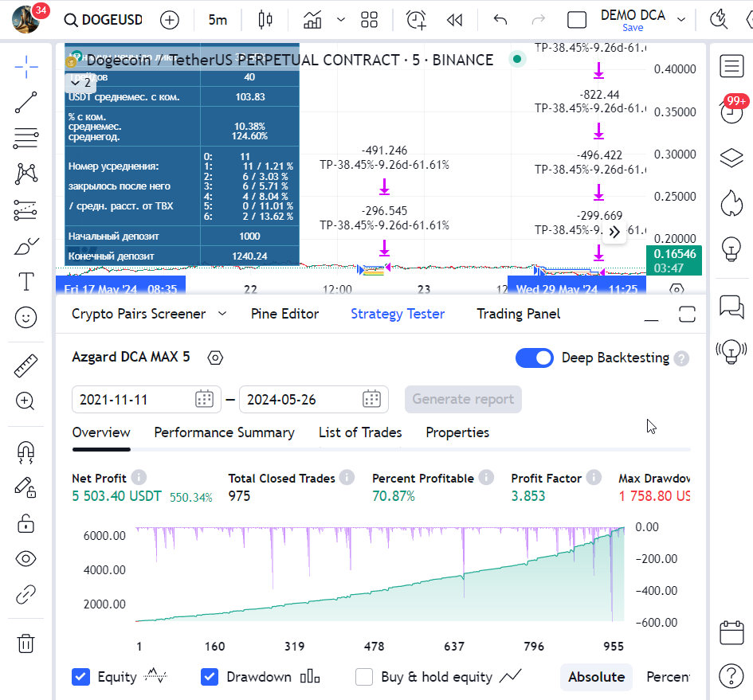
Task: Toggle the Deep Backtesting switch
Action: 535,358
